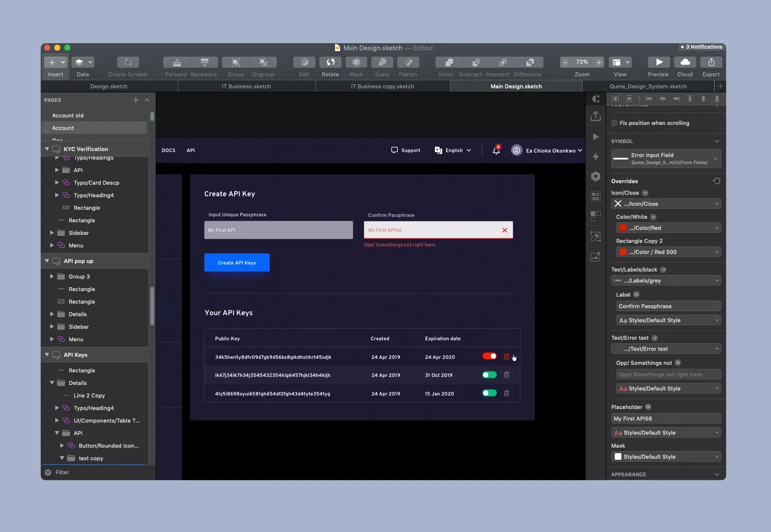Image resolution: width=771 pixels, height=532 pixels.
Task: Click the red X in Confirm Passphrase field
Action: click(x=504, y=230)
